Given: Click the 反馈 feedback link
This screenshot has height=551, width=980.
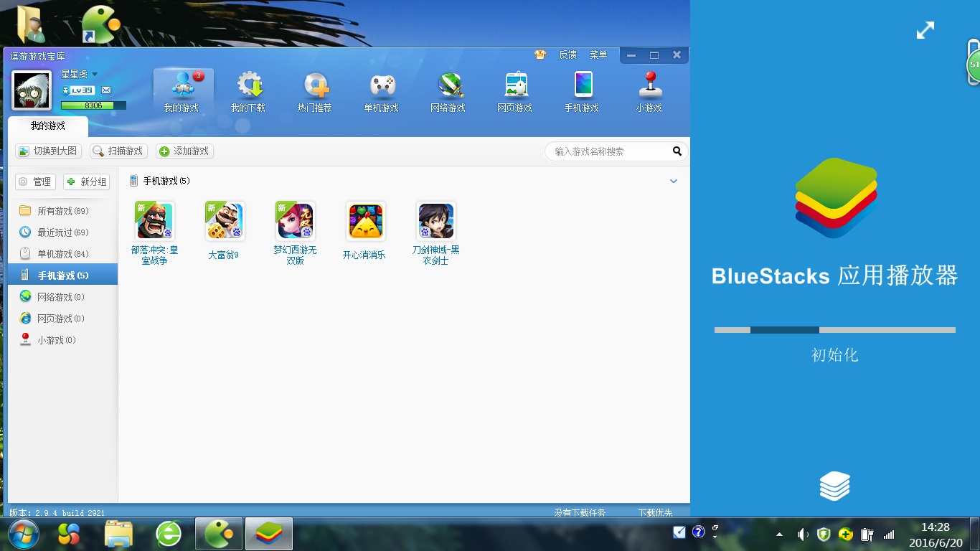Looking at the screenshot, I should point(567,55).
